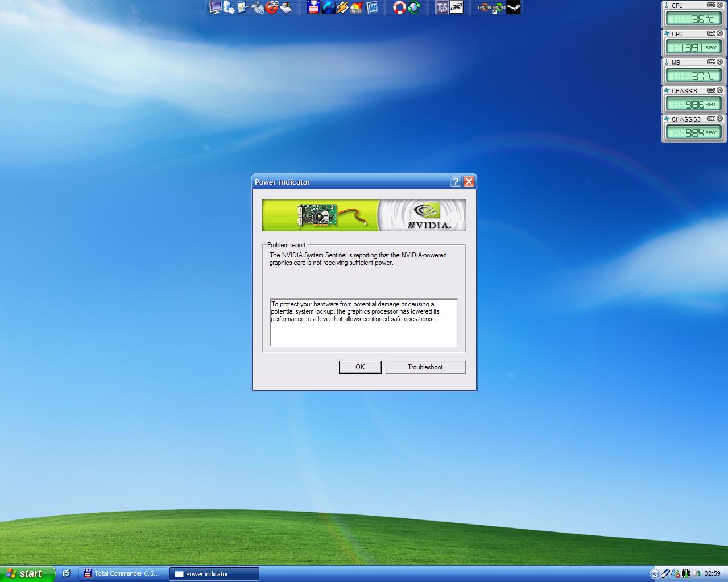This screenshot has height=582, width=728.
Task: Open the messenger users tray icon
Action: 676,573
